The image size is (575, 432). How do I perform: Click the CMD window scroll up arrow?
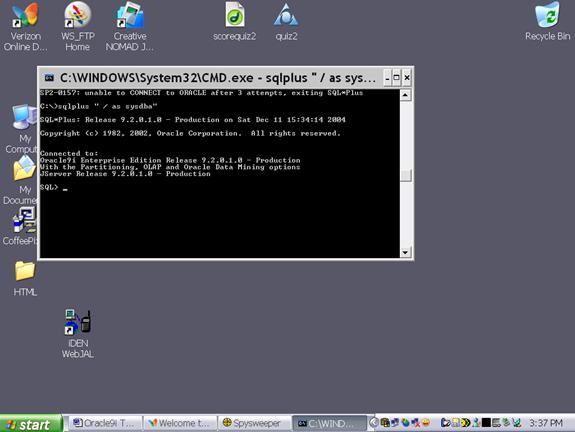coord(405,95)
